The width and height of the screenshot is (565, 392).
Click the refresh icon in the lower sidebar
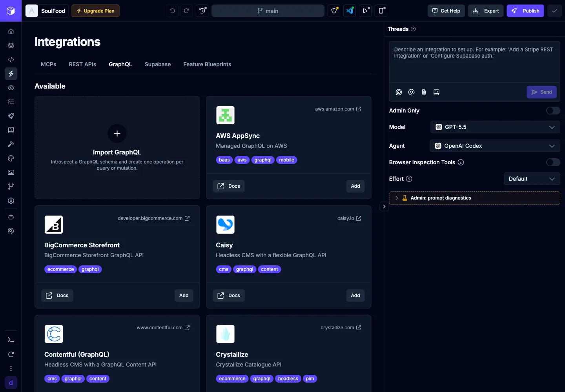[x=11, y=354]
